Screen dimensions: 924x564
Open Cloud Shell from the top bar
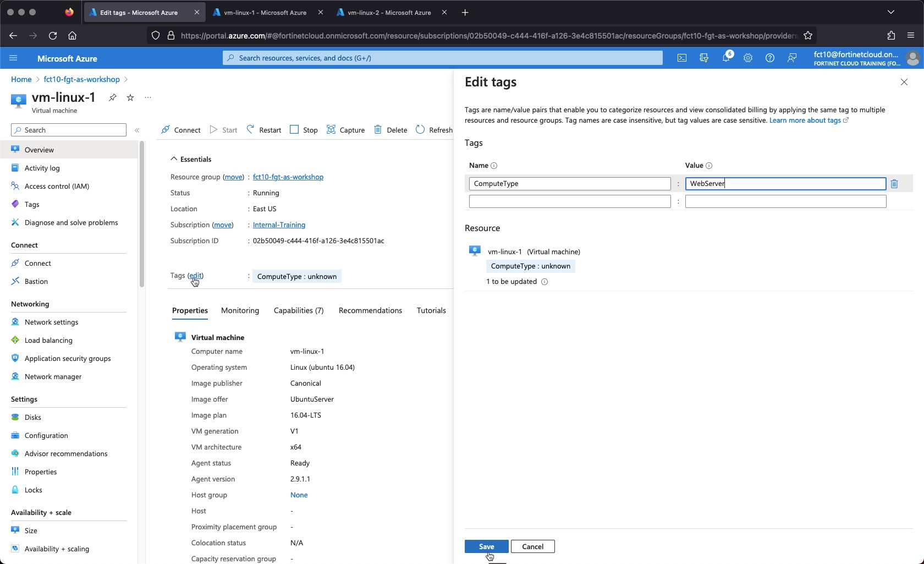(x=682, y=58)
